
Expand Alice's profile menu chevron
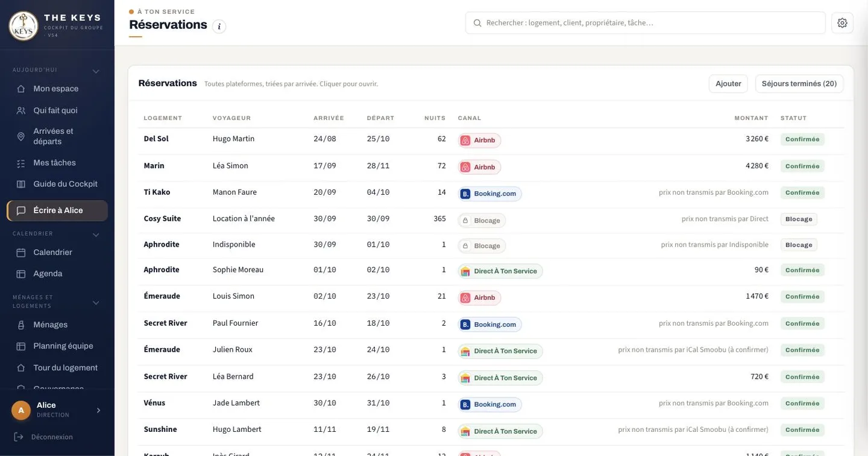point(99,410)
